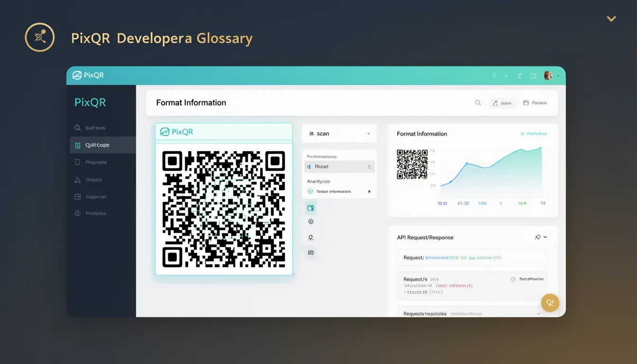This screenshot has height=364, width=637.
Task: Click the globe icon in the vertical icon strip
Action: (311, 221)
